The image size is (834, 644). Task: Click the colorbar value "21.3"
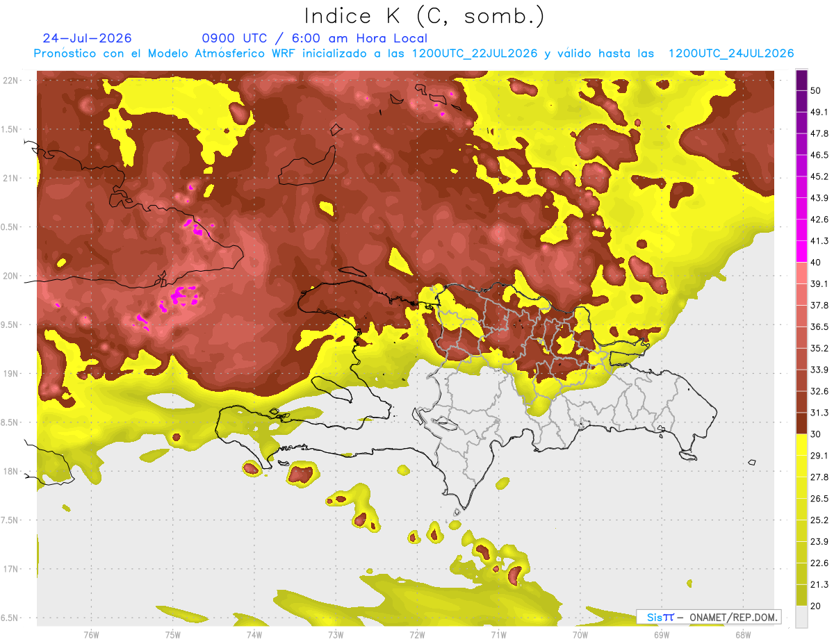819,585
